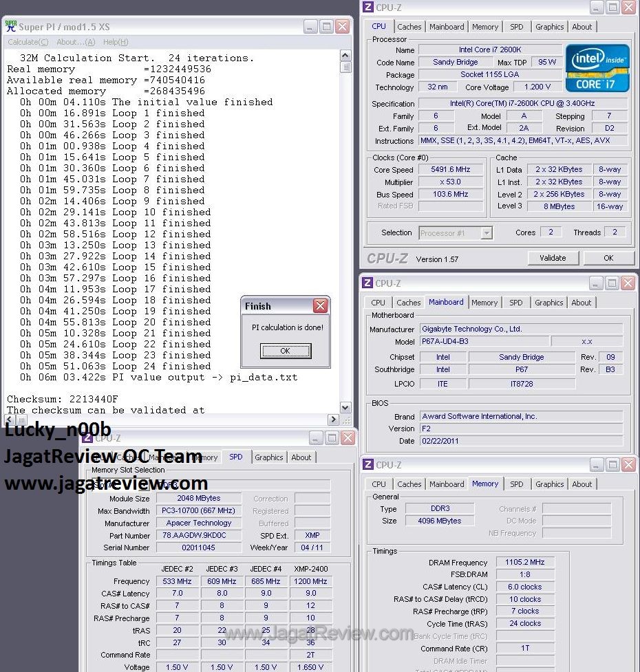640x672 pixels.
Task: Click Part Number 78.AAGDW.9KD0C
Action: coord(199,535)
